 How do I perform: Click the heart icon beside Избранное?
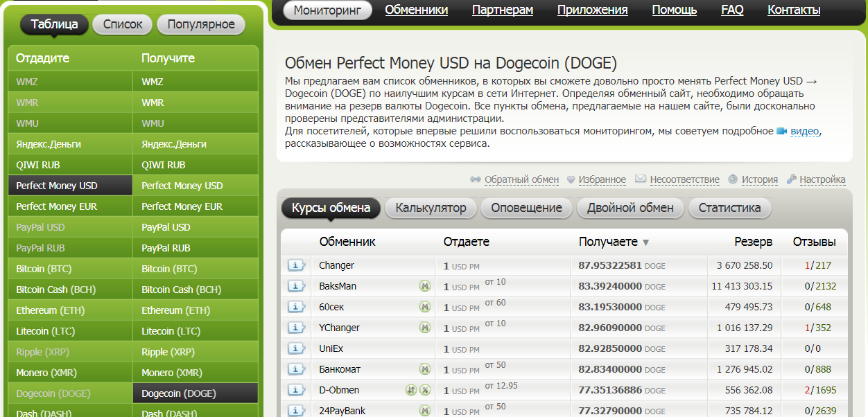(x=571, y=179)
